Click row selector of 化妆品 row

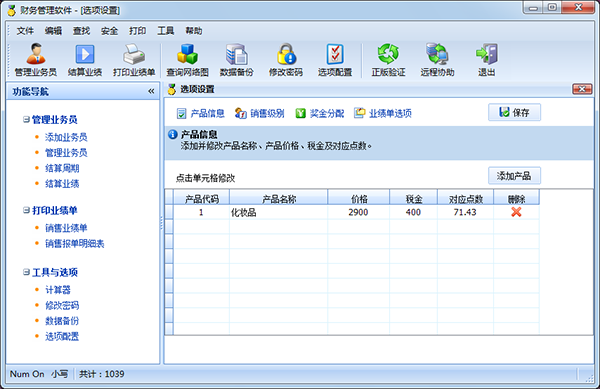169,212
